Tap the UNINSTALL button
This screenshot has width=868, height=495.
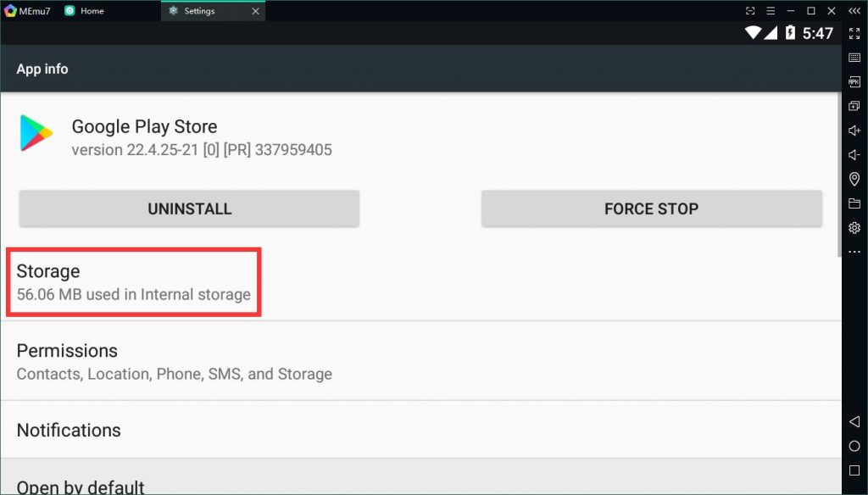189,209
